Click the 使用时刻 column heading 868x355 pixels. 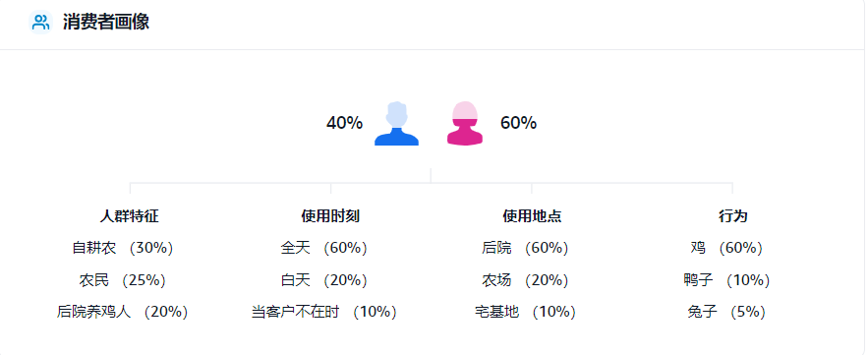coord(330,216)
